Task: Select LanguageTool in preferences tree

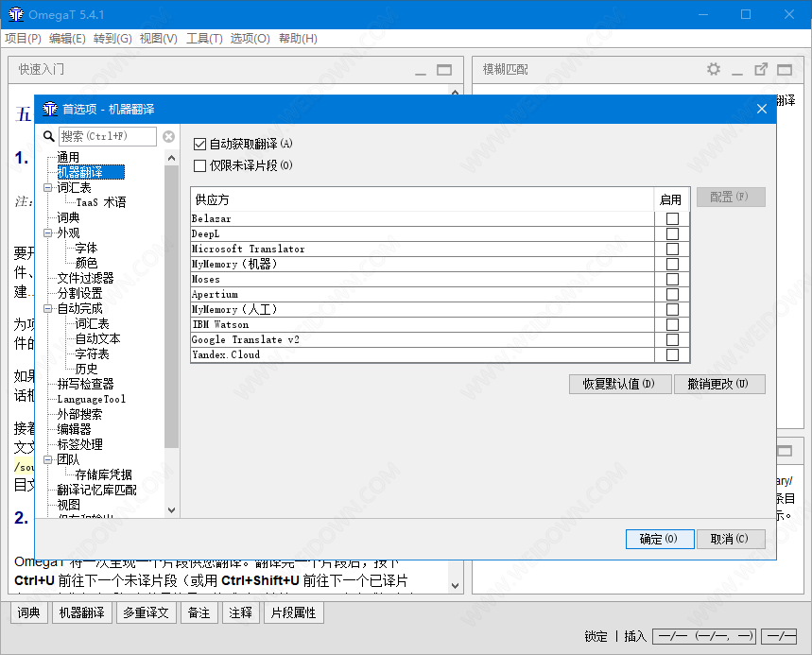Action: 91,399
